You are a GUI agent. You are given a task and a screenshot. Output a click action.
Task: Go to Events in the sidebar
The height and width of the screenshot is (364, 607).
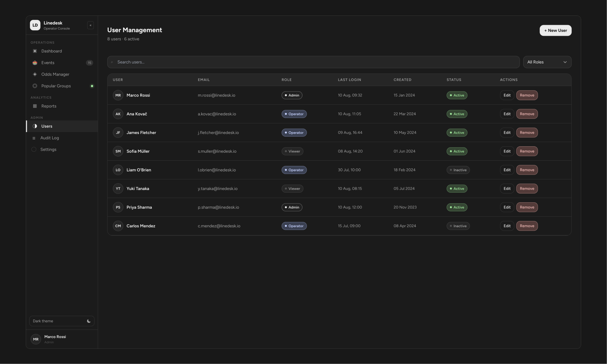point(62,63)
